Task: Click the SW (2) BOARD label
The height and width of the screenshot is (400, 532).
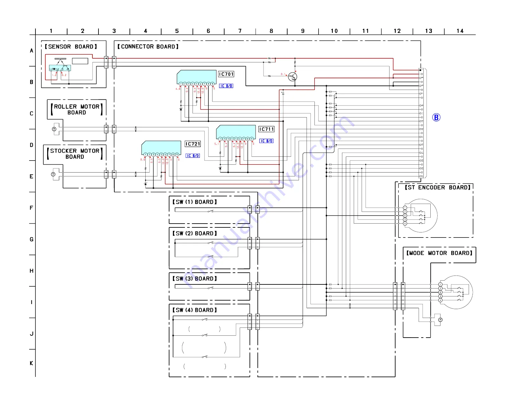Action: point(195,233)
